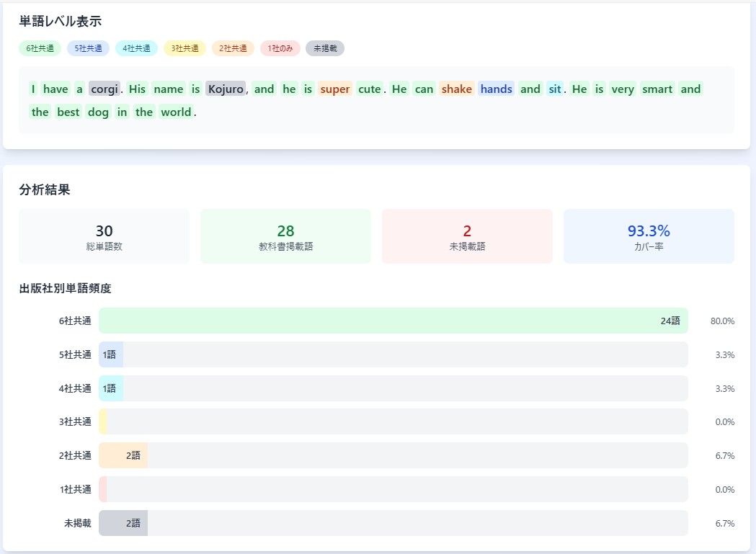Open the 総単語数 card showing 30
Image resolution: width=756 pixels, height=554 pixels.
coord(104,236)
